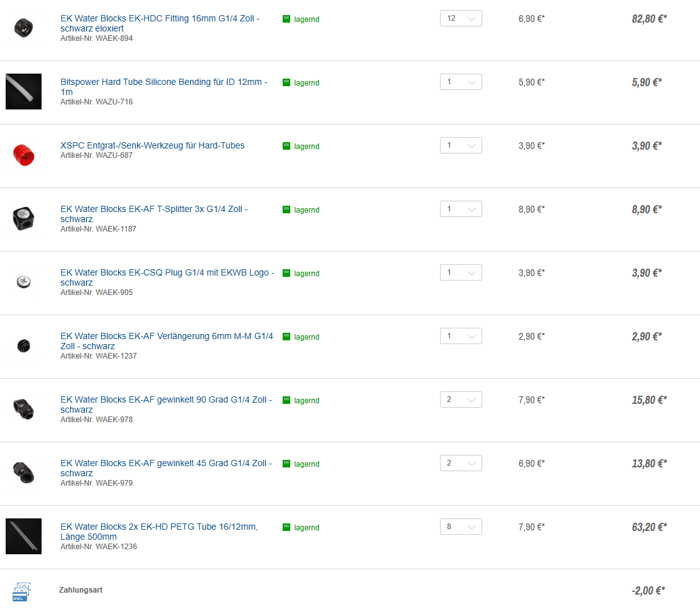This screenshot has width=700, height=614.
Task: Open the XSPC Entgrat-/Senk-Werkzeug product link
Action: point(152,145)
